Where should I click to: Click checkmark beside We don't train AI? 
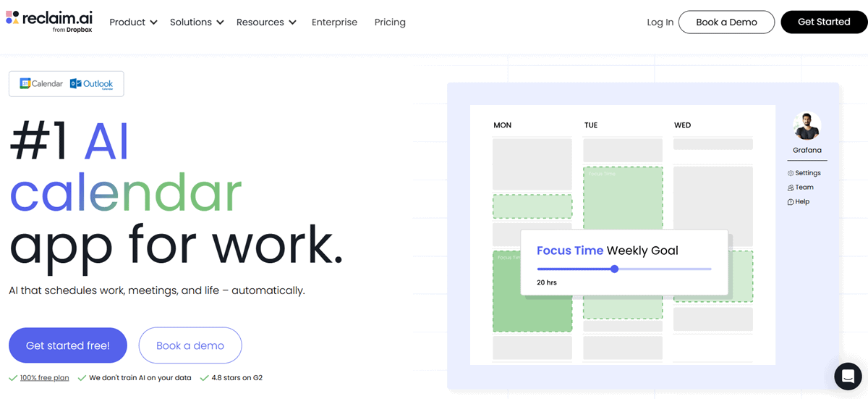coord(82,378)
